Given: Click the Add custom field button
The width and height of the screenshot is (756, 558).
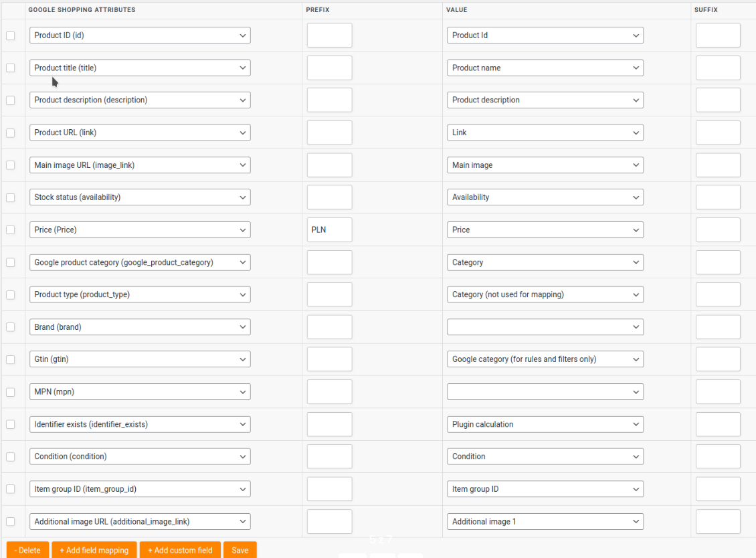Looking at the screenshot, I should point(180,550).
